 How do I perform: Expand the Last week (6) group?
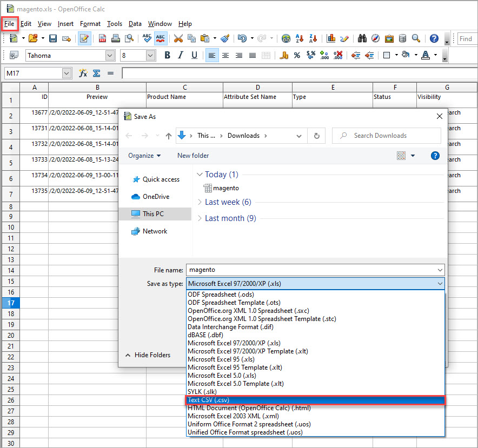click(200, 202)
